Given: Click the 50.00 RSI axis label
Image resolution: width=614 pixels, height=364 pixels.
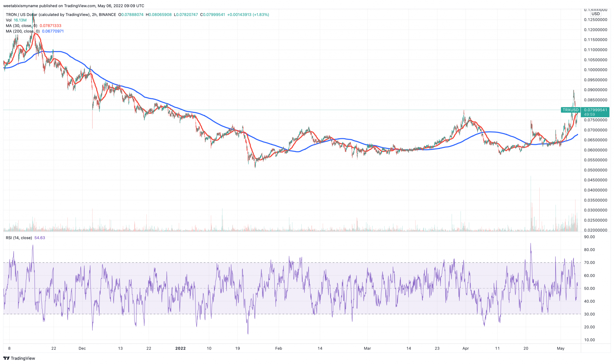Looking at the screenshot, I should point(589,288).
